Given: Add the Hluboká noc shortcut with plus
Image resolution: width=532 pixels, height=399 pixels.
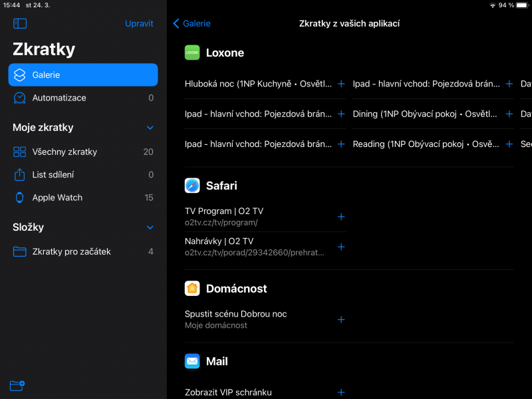Looking at the screenshot, I should [x=341, y=84].
